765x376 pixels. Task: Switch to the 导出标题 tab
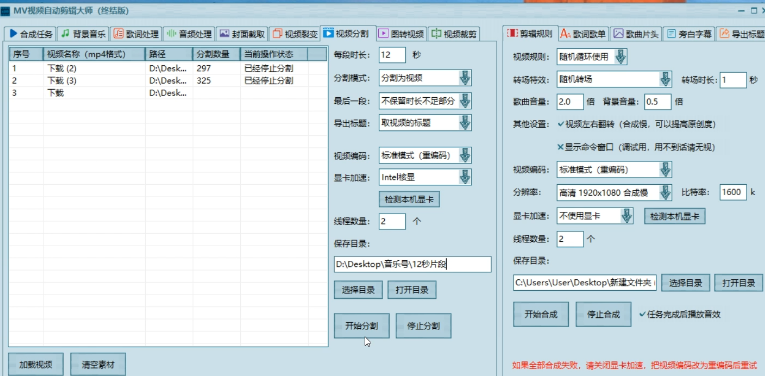pos(741,34)
